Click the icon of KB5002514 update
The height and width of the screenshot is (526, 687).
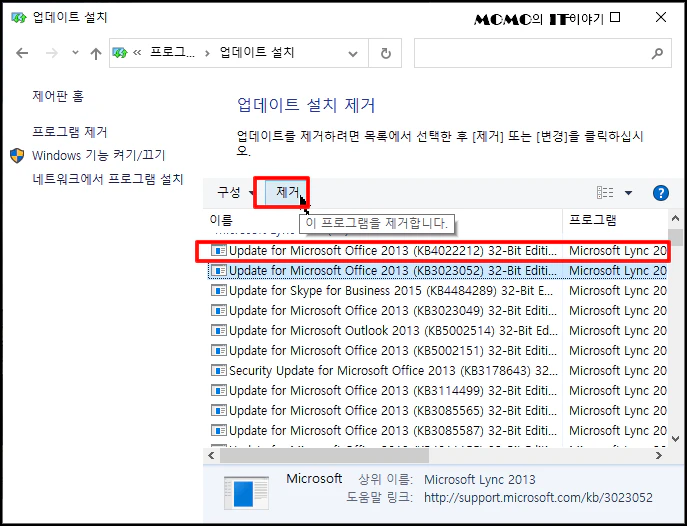(x=219, y=330)
